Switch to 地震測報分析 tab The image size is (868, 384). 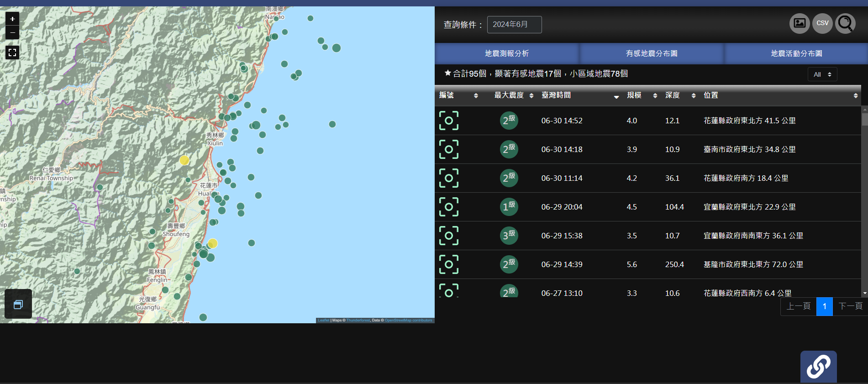[x=506, y=53]
